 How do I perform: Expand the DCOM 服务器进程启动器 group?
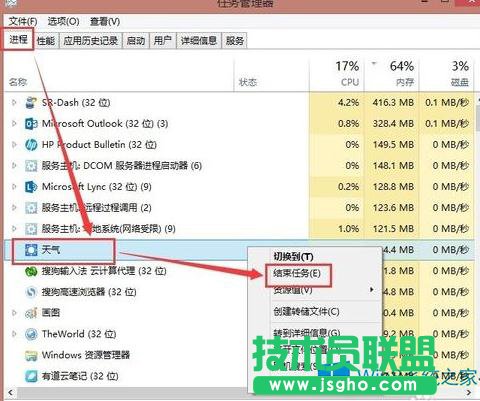14,165
